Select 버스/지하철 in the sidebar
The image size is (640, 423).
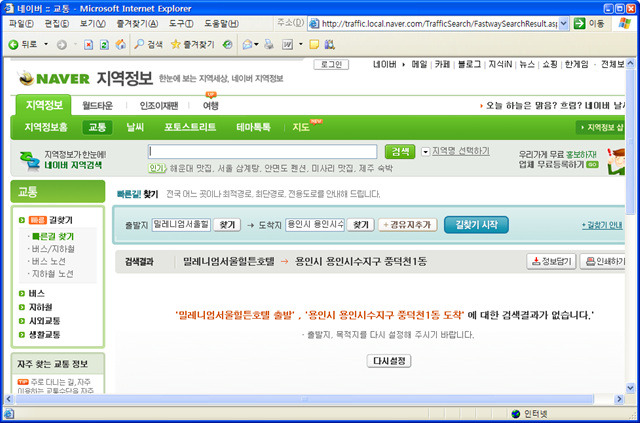click(x=53, y=249)
